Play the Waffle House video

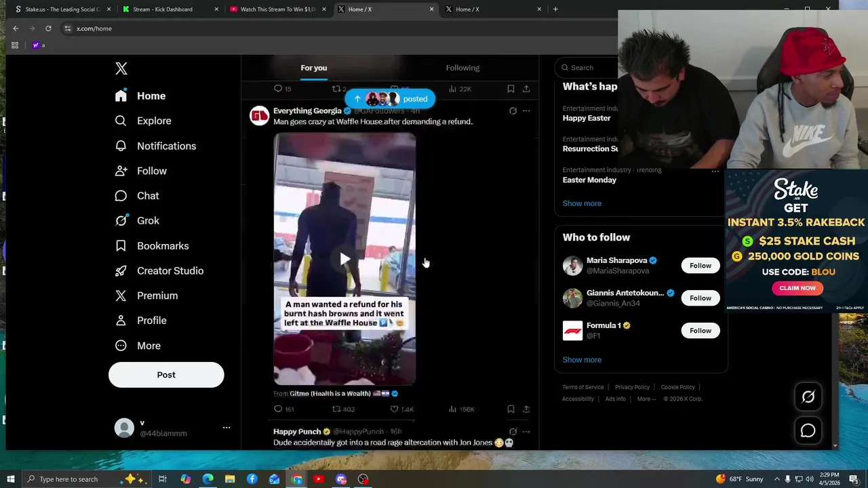(344, 259)
